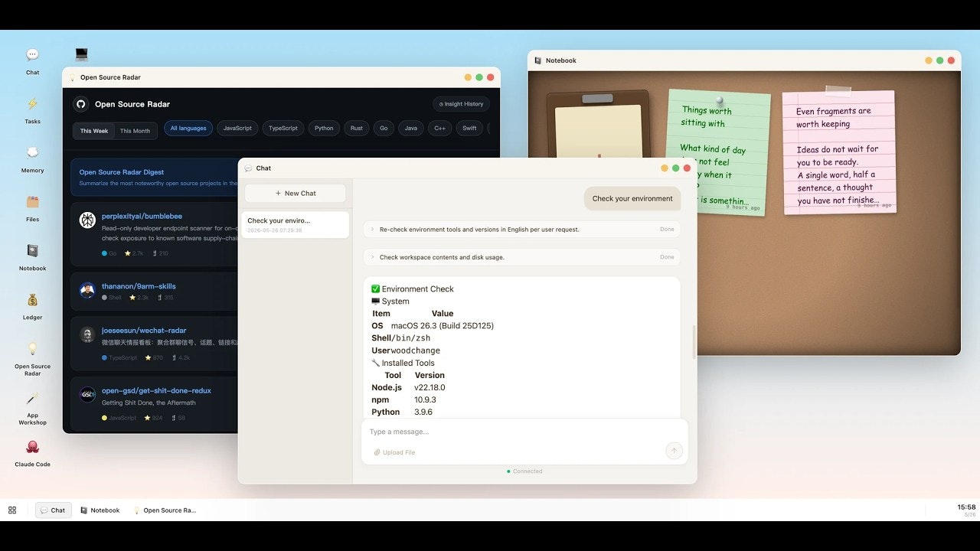Select the This Month toggle

pyautogui.click(x=136, y=131)
